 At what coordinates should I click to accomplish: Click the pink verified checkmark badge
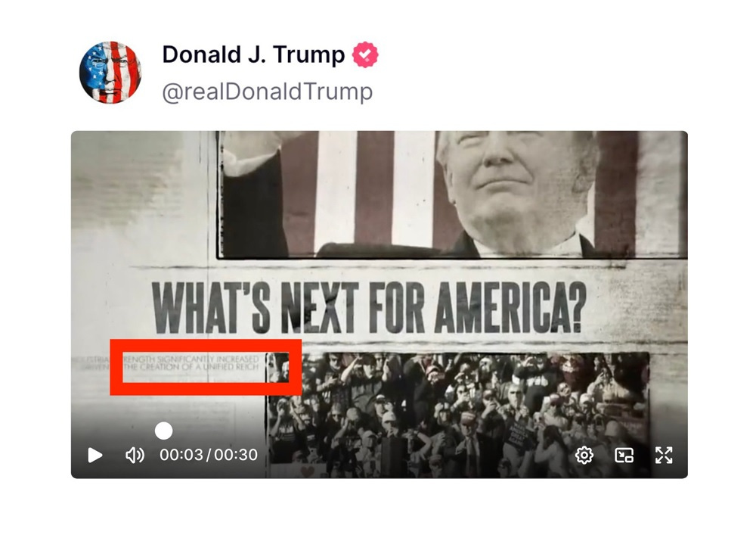tap(364, 54)
